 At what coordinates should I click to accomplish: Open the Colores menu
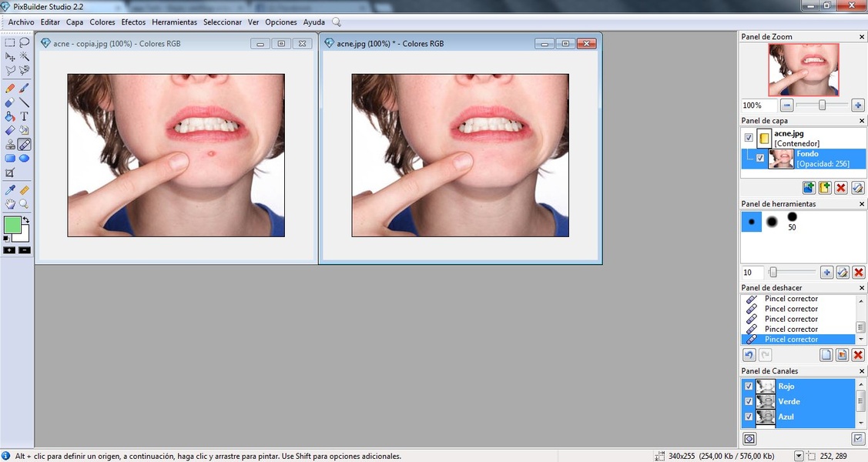[102, 22]
